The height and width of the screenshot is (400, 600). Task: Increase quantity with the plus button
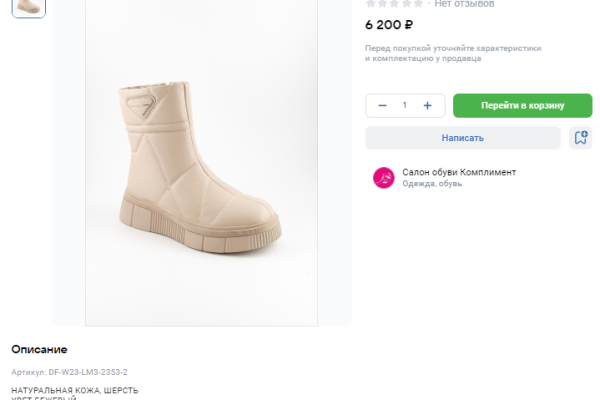(x=428, y=105)
